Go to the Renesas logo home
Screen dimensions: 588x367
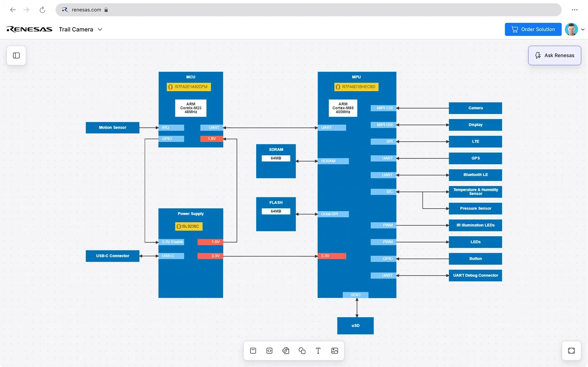[x=29, y=29]
